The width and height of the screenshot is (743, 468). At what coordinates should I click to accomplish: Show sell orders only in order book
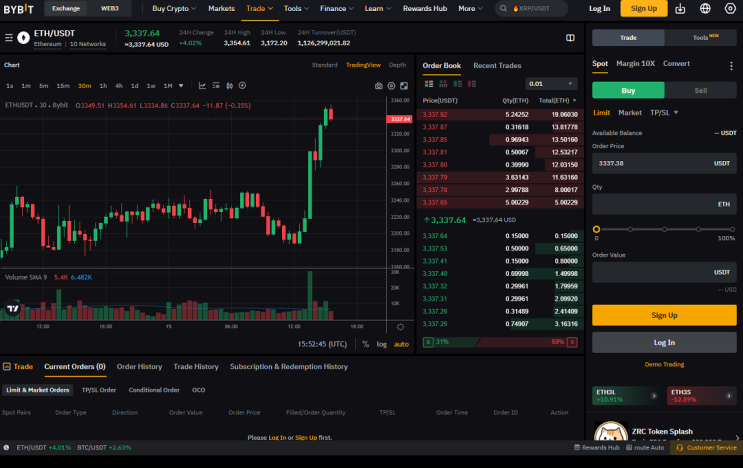click(471, 84)
